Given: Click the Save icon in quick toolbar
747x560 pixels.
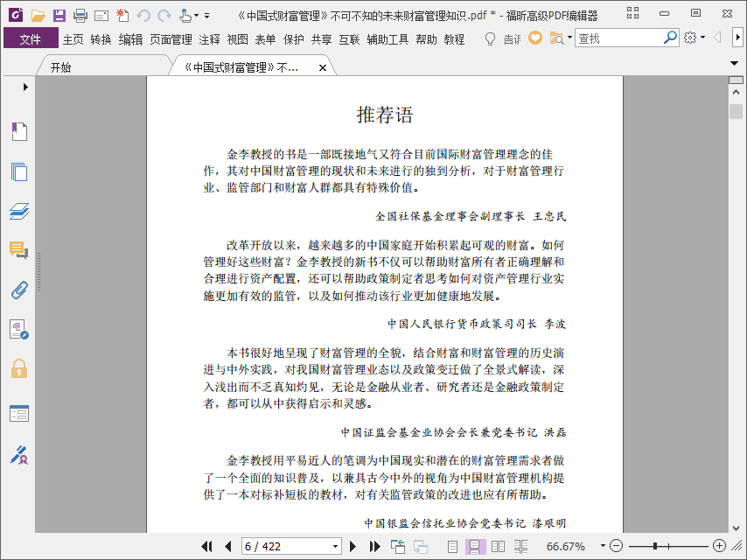Looking at the screenshot, I should point(59,15).
